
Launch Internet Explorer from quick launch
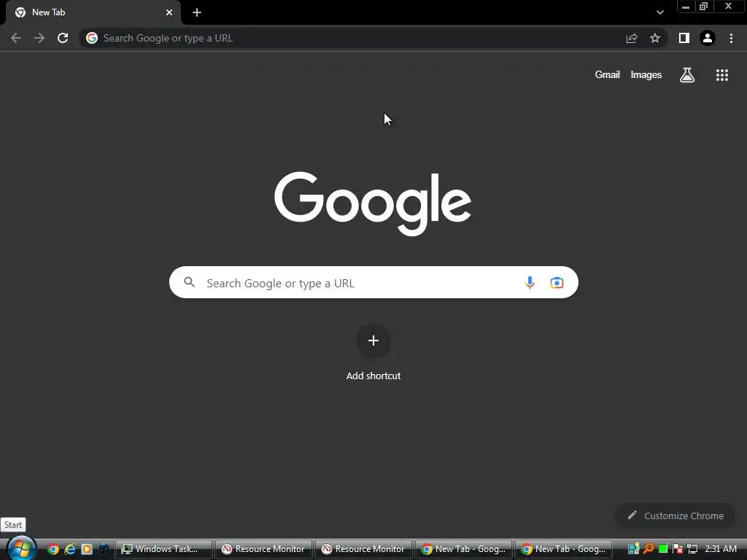pos(70,549)
